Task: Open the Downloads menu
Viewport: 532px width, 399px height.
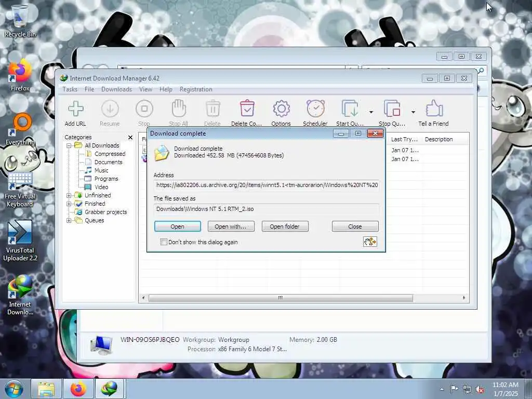Action: click(x=116, y=89)
